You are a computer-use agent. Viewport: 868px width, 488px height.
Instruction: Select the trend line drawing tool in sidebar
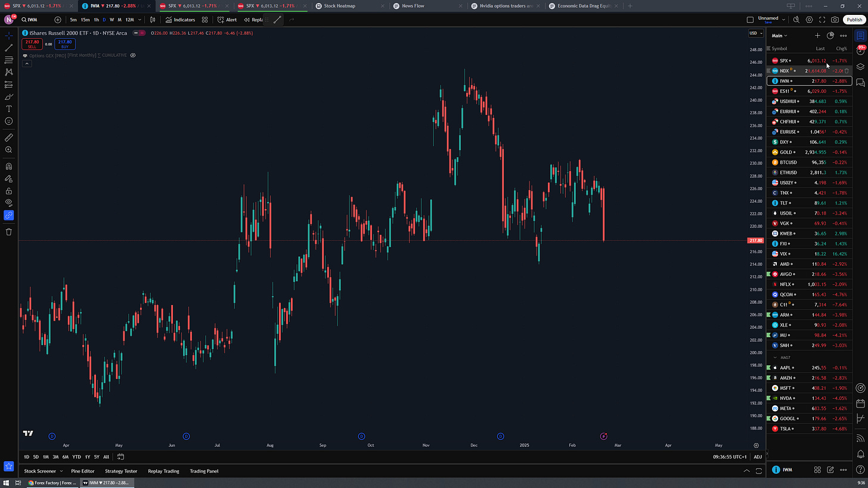pyautogui.click(x=9, y=48)
